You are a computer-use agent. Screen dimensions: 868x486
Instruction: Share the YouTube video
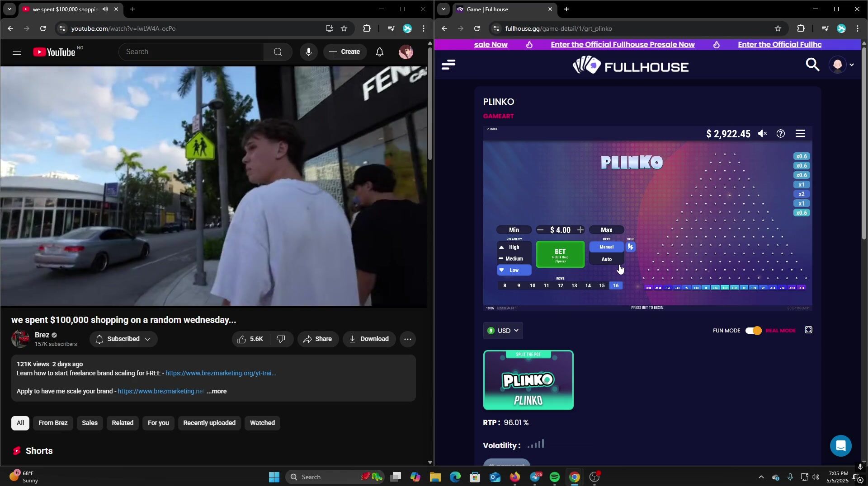[318, 339]
